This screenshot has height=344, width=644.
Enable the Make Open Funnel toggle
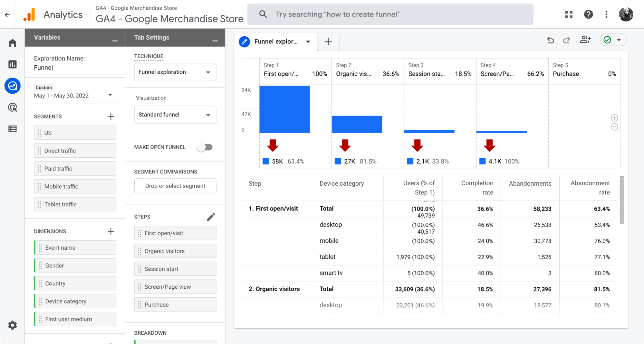[x=205, y=147]
